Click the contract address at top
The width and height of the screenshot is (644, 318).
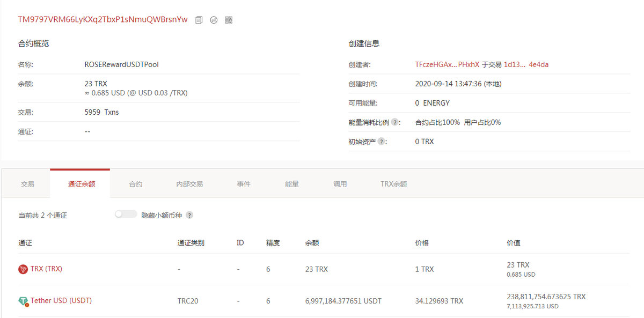click(x=103, y=19)
